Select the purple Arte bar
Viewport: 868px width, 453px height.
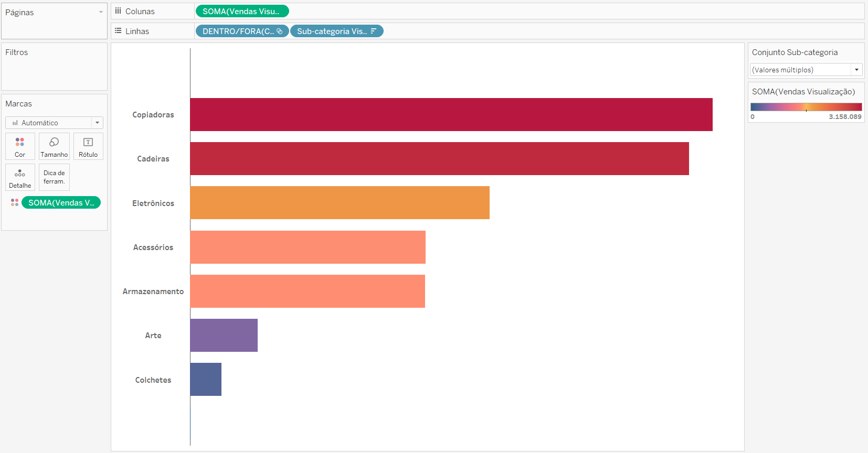click(224, 335)
